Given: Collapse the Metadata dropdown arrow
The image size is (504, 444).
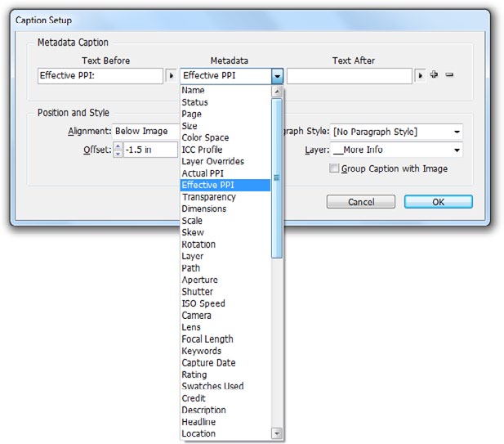Looking at the screenshot, I should [x=277, y=76].
